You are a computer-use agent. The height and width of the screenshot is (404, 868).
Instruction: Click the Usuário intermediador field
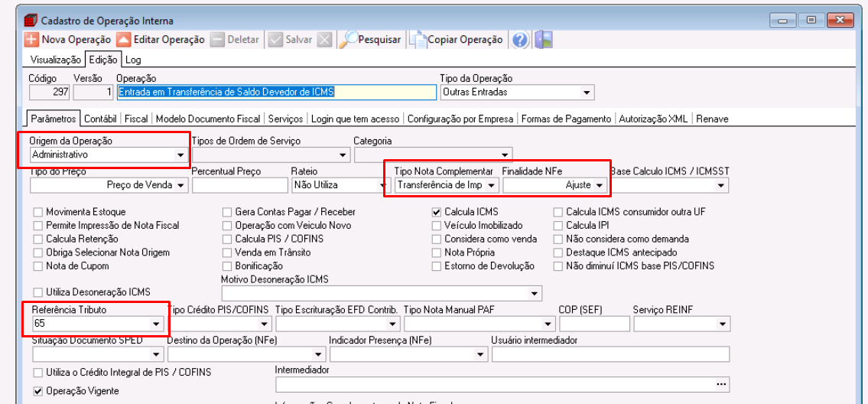coord(610,353)
